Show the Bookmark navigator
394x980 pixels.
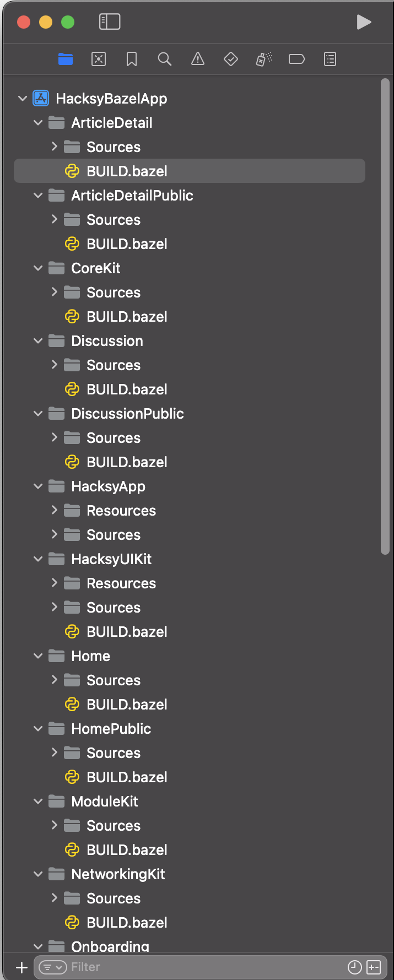(132, 59)
